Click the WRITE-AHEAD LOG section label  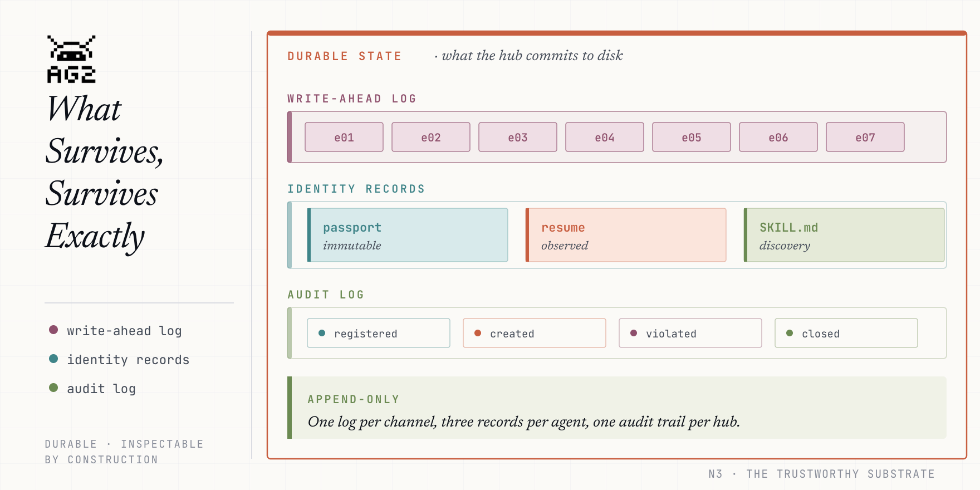point(352,99)
